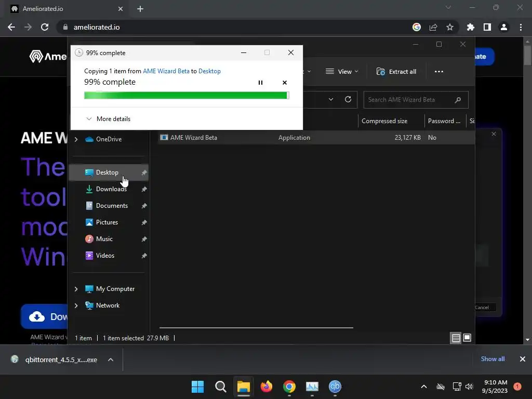Expand the OneDrive tree node

(76, 139)
